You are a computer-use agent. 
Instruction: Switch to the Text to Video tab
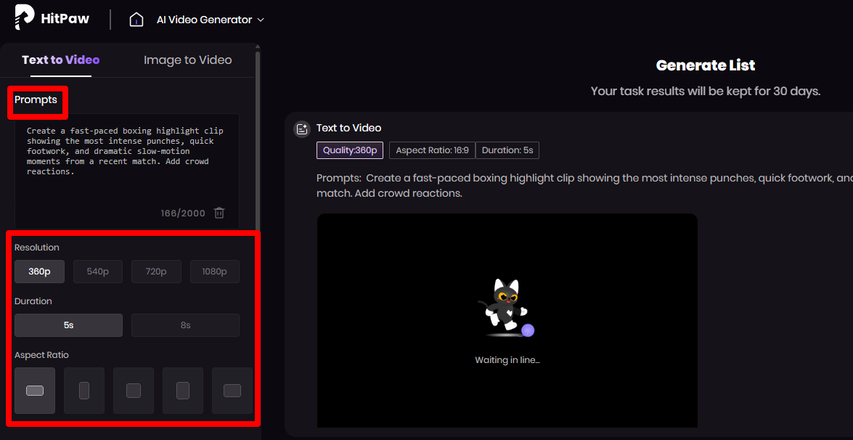click(x=61, y=60)
